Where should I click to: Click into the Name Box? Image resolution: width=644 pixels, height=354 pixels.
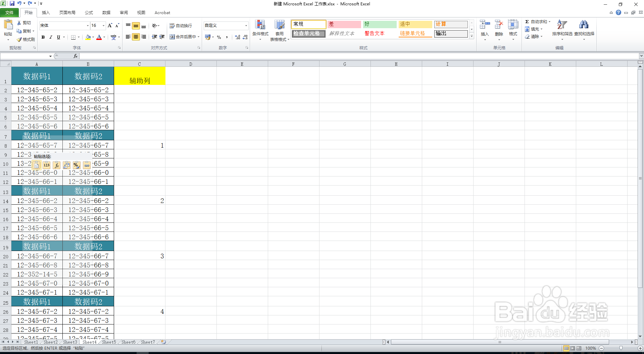(24, 56)
